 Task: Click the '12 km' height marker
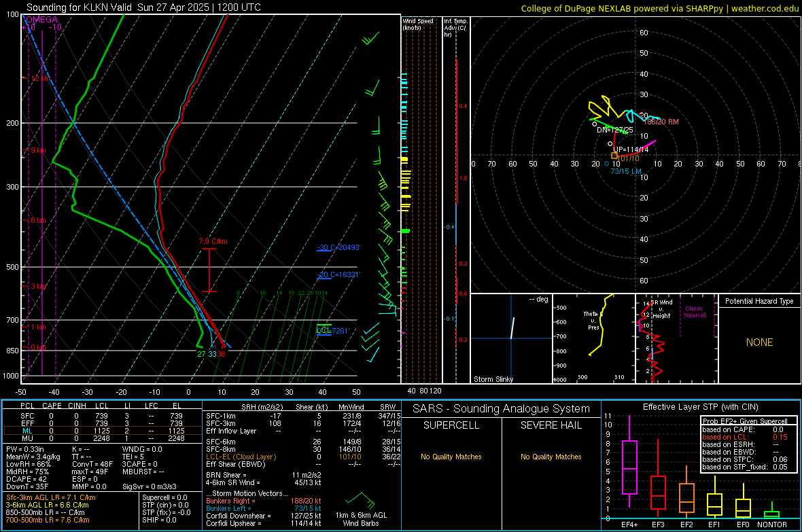click(40, 78)
